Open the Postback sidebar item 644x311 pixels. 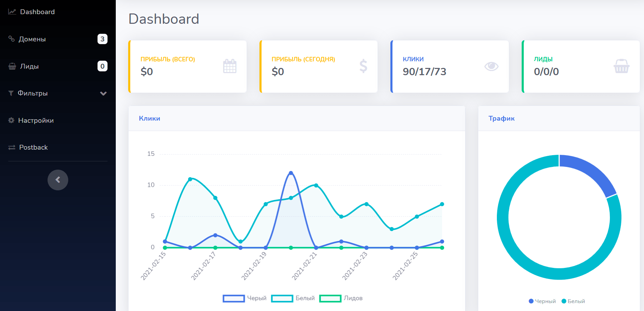pyautogui.click(x=58, y=147)
